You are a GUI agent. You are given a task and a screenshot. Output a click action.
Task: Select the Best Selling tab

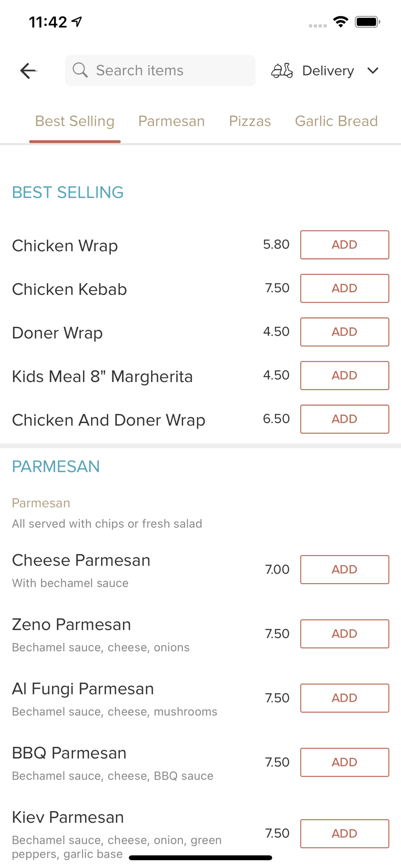click(75, 121)
